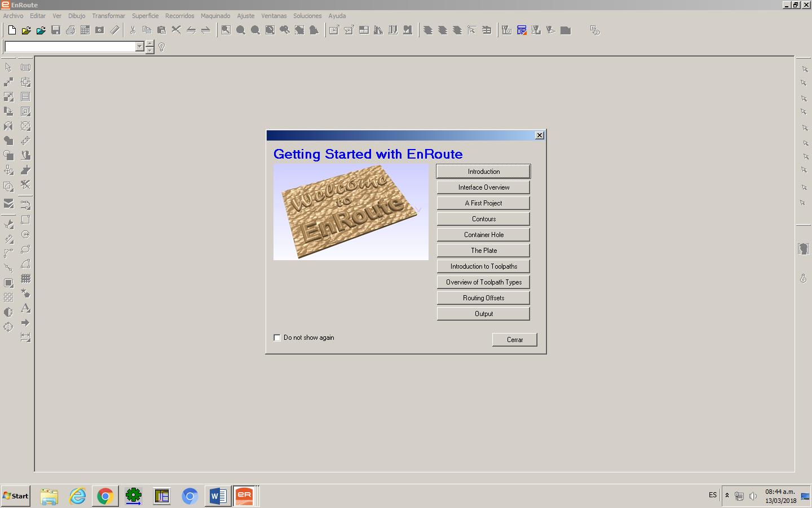
Task: Enable the 'Do not show again' checkbox
Action: [277, 338]
